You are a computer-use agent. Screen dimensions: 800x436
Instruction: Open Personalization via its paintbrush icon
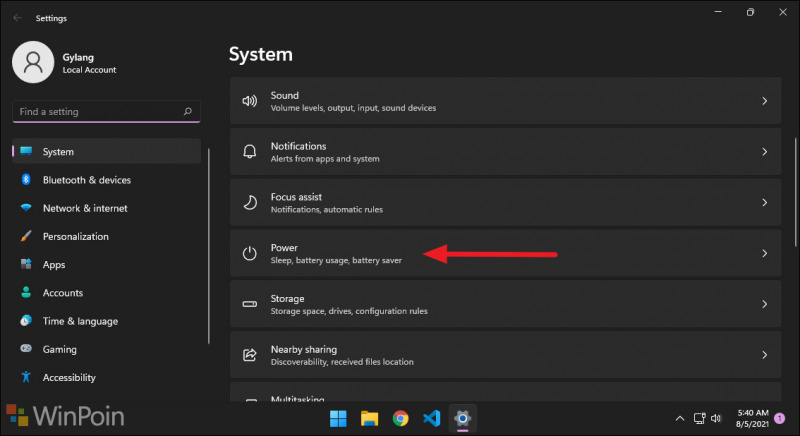click(x=24, y=237)
